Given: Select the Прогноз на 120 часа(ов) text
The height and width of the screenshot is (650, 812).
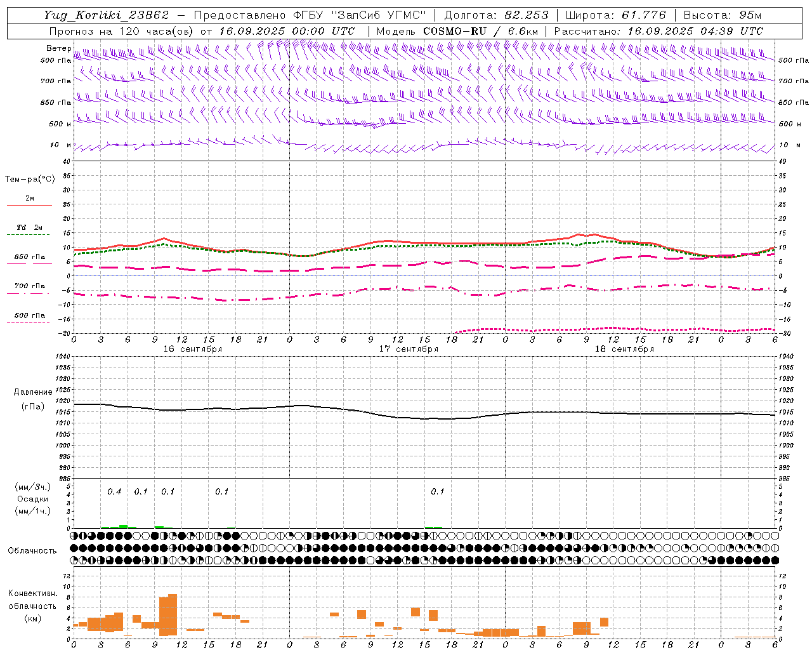Looking at the screenshot, I should tap(122, 31).
